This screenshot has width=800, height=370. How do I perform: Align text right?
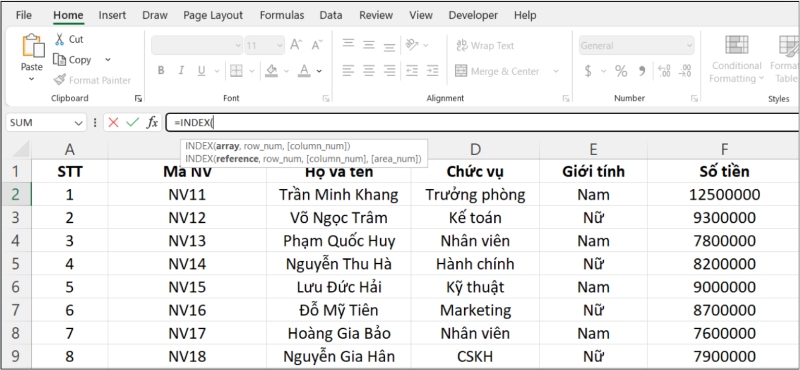tap(389, 71)
